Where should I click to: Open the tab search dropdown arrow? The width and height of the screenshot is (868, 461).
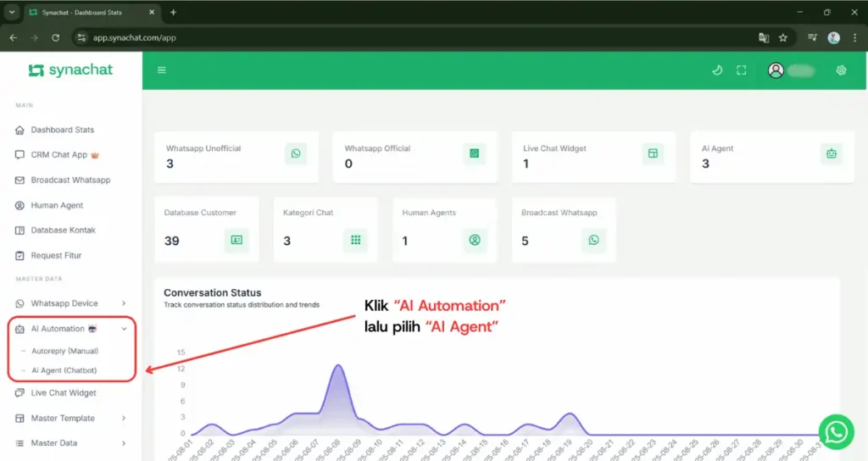pos(12,12)
